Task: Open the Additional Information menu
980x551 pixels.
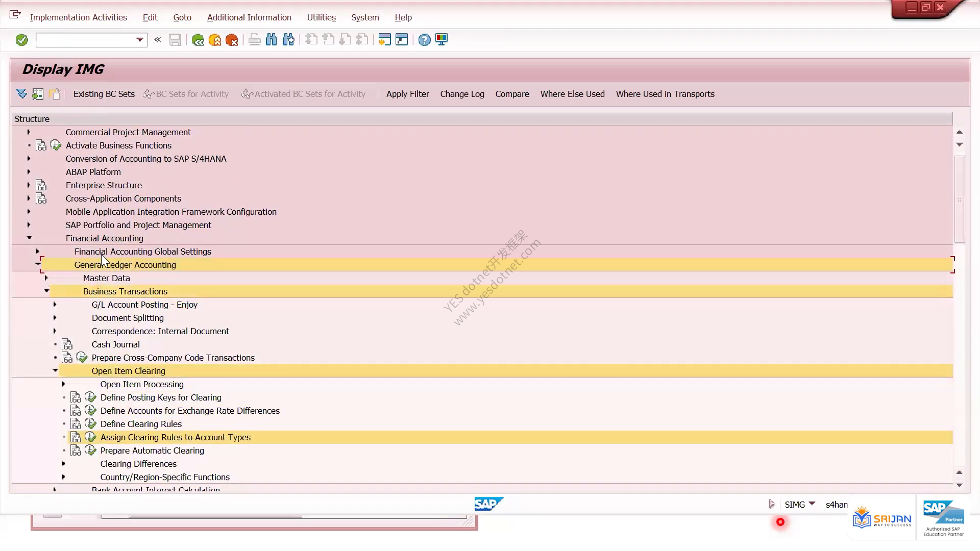Action: click(x=249, y=17)
